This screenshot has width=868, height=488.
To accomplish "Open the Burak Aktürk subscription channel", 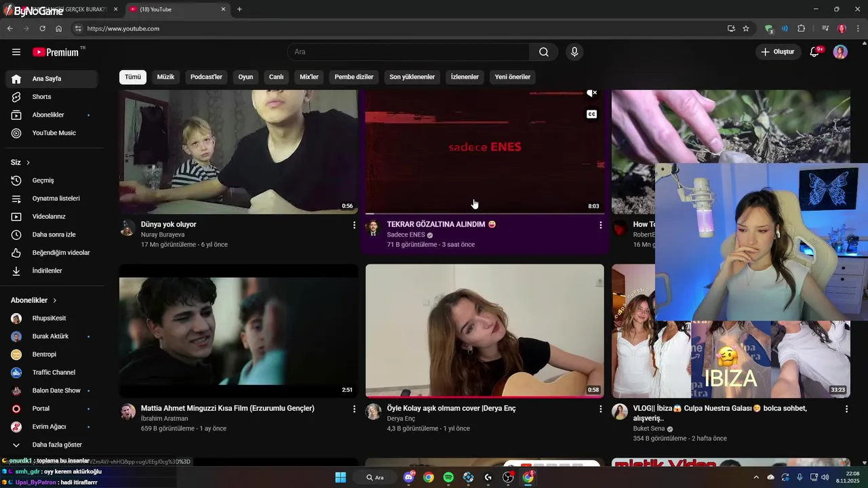I will pos(52,336).
